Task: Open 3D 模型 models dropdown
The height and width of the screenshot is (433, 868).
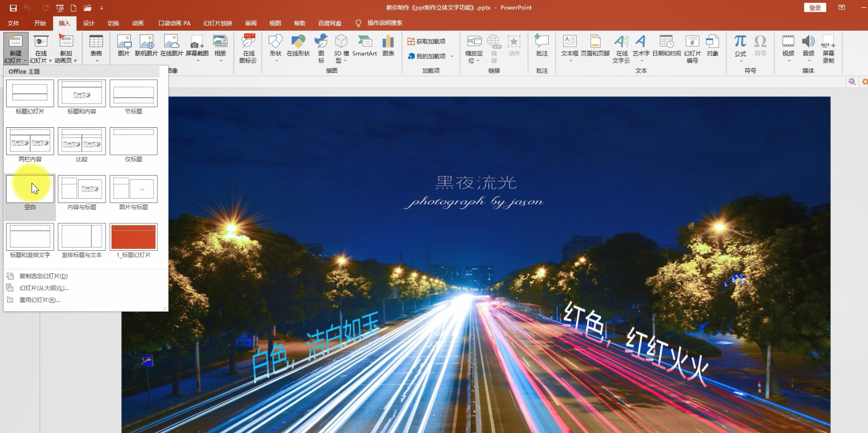Action: [x=341, y=48]
